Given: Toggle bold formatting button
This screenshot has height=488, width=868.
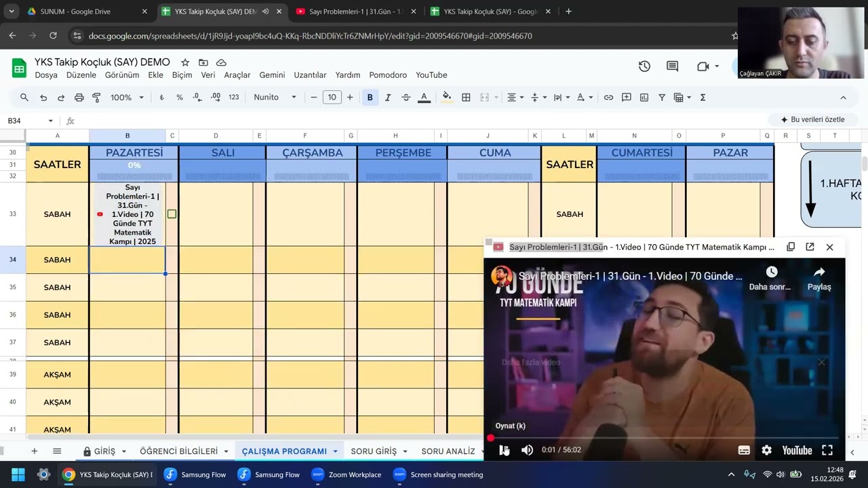Looking at the screenshot, I should [370, 98].
